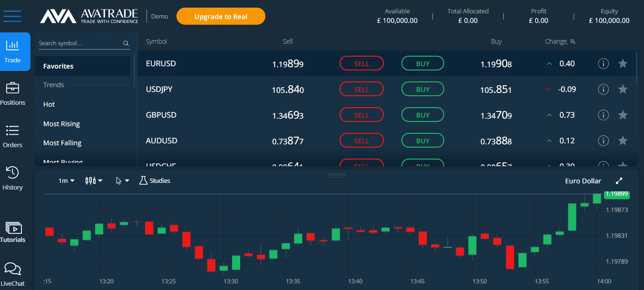Expand the chart to fullscreen

tap(619, 180)
